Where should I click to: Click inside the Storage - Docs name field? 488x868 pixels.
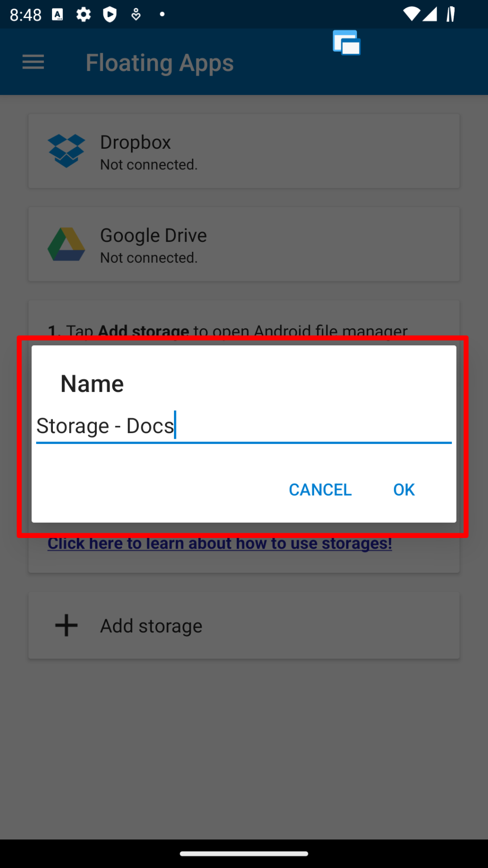244,426
